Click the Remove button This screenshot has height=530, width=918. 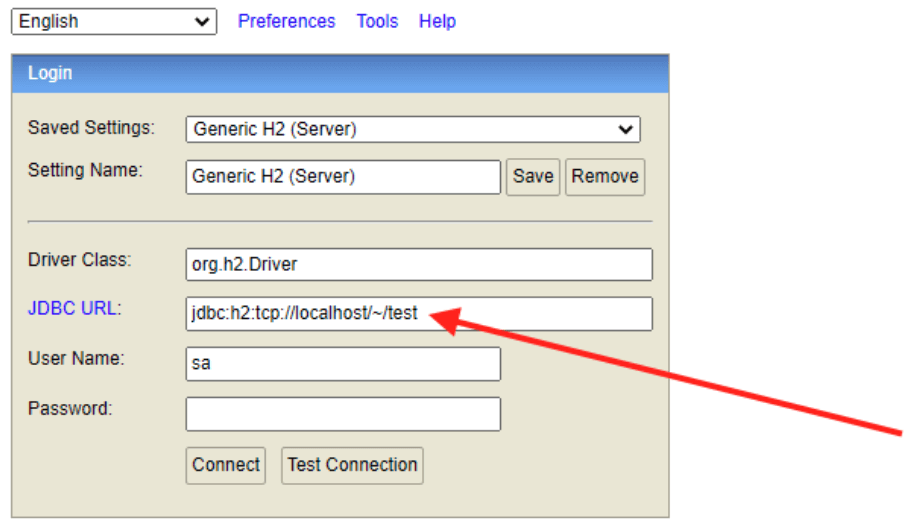coord(605,177)
